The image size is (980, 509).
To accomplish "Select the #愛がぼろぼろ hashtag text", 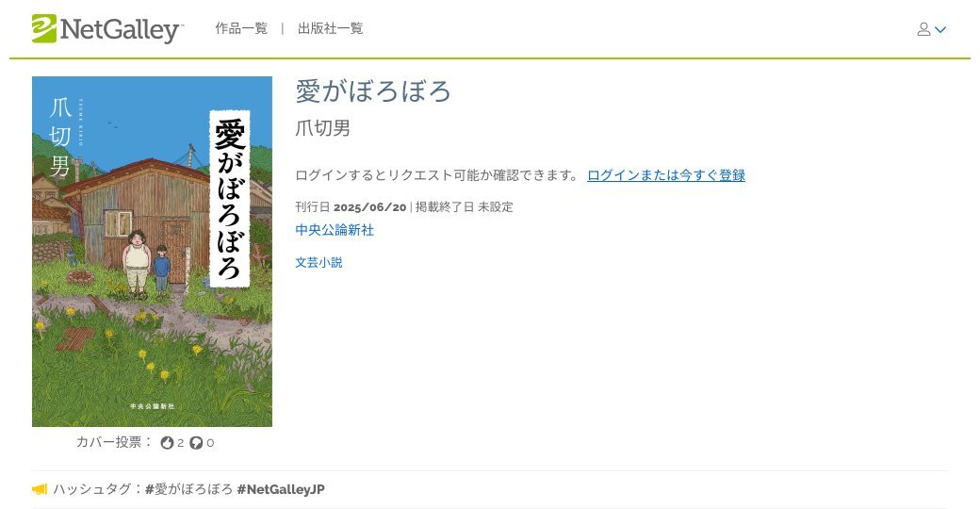I will [x=188, y=489].
